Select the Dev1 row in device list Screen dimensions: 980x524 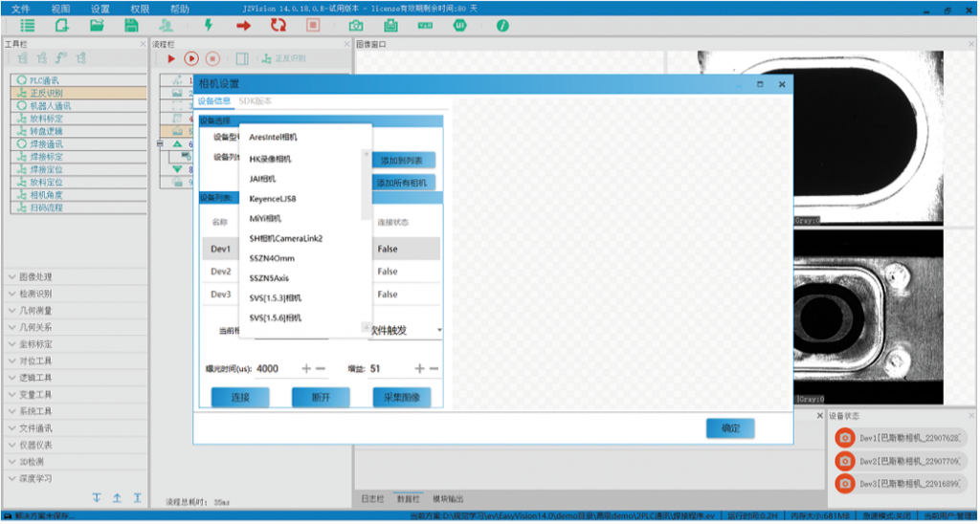click(322, 249)
